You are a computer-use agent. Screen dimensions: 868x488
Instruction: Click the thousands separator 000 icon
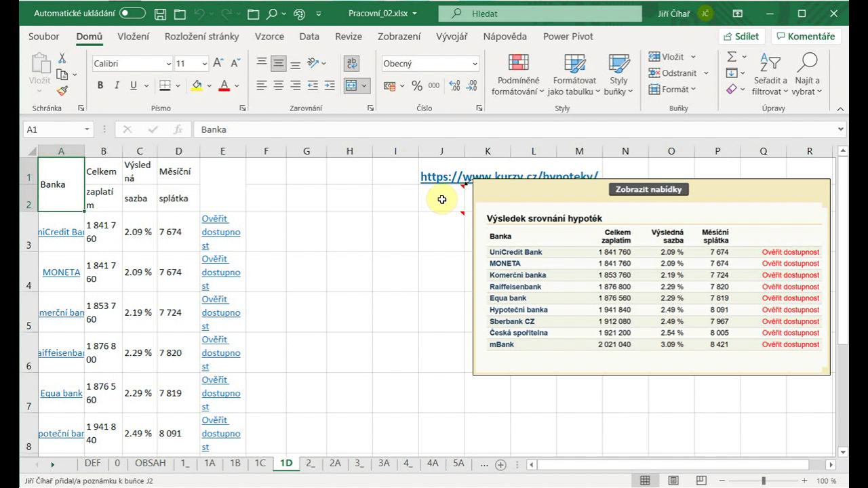(434, 86)
